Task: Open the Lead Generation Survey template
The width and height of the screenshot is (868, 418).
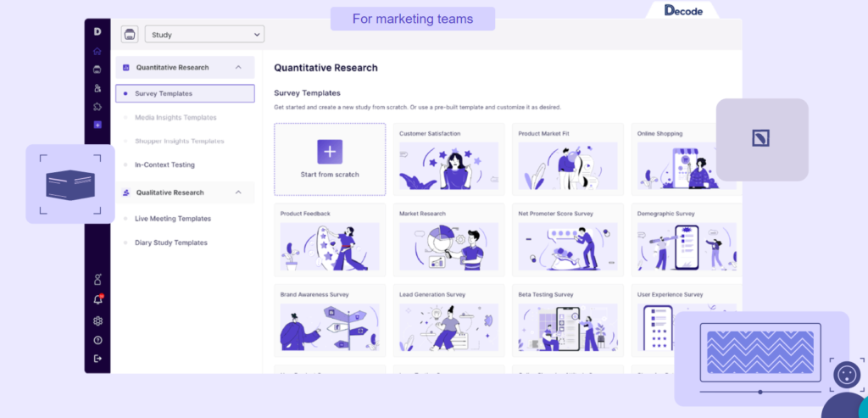Action: point(449,320)
